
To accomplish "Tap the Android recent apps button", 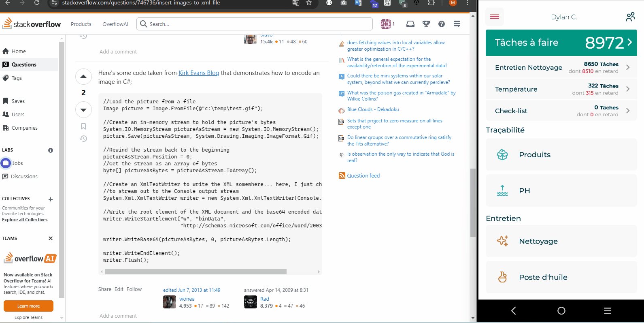I will point(607,310).
